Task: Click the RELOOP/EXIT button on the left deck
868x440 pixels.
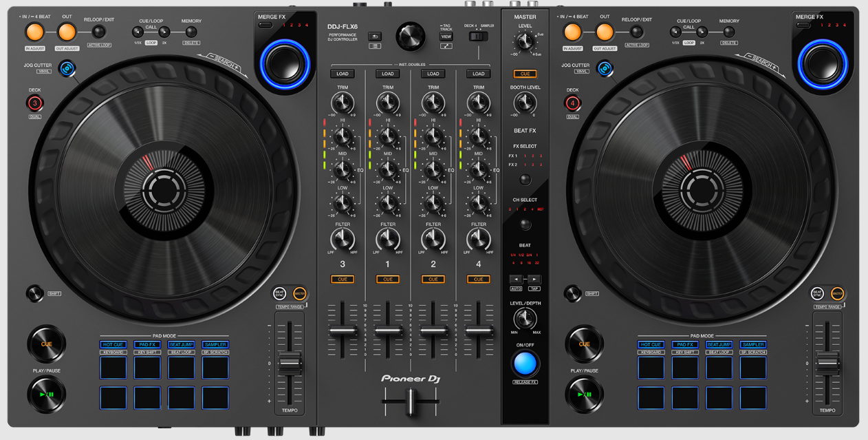Action: 99,32
